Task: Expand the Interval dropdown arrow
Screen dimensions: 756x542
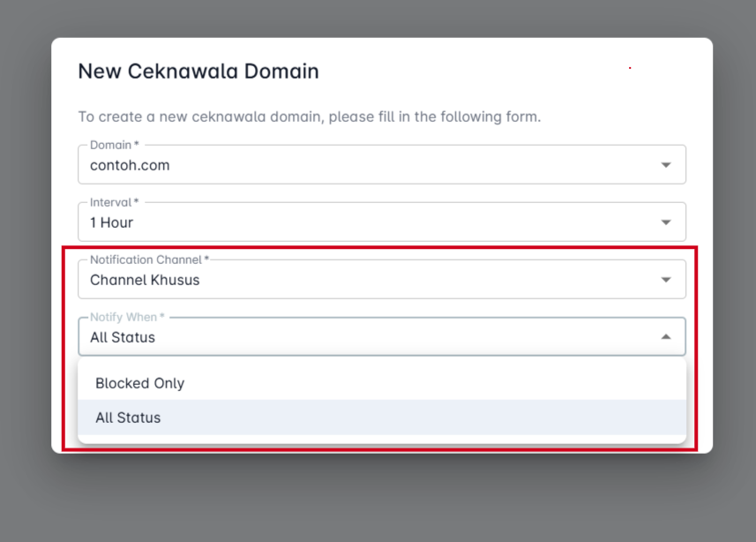Action: click(x=666, y=222)
